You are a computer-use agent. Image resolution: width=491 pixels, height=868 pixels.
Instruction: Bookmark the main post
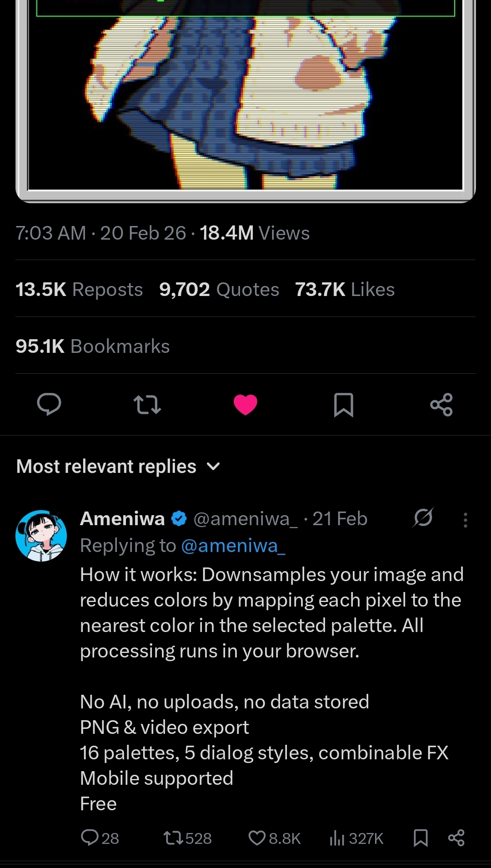(343, 404)
